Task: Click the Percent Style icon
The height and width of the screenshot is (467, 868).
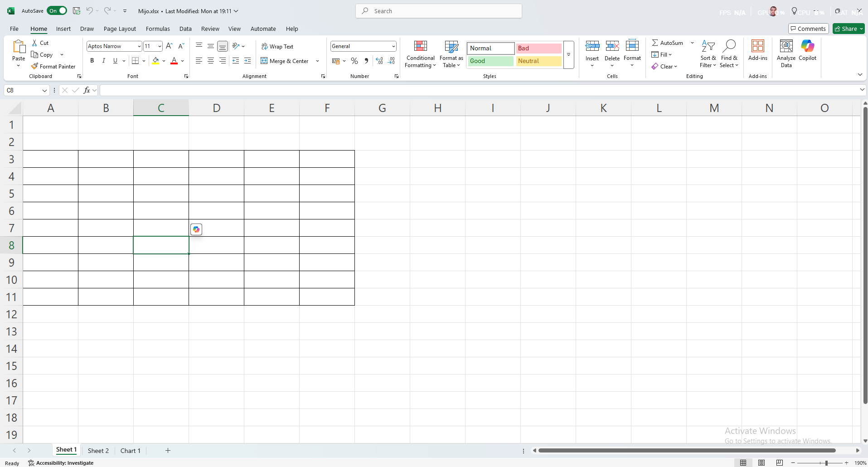Action: [354, 61]
